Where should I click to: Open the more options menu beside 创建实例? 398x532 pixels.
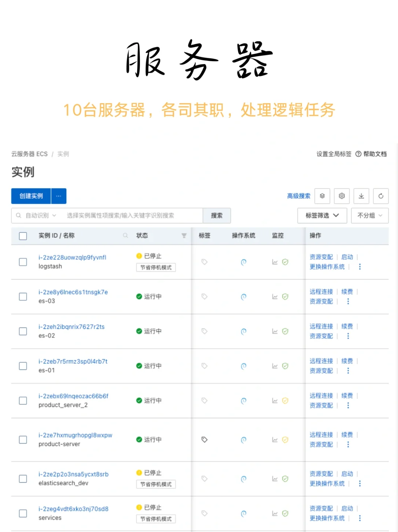tap(59, 196)
